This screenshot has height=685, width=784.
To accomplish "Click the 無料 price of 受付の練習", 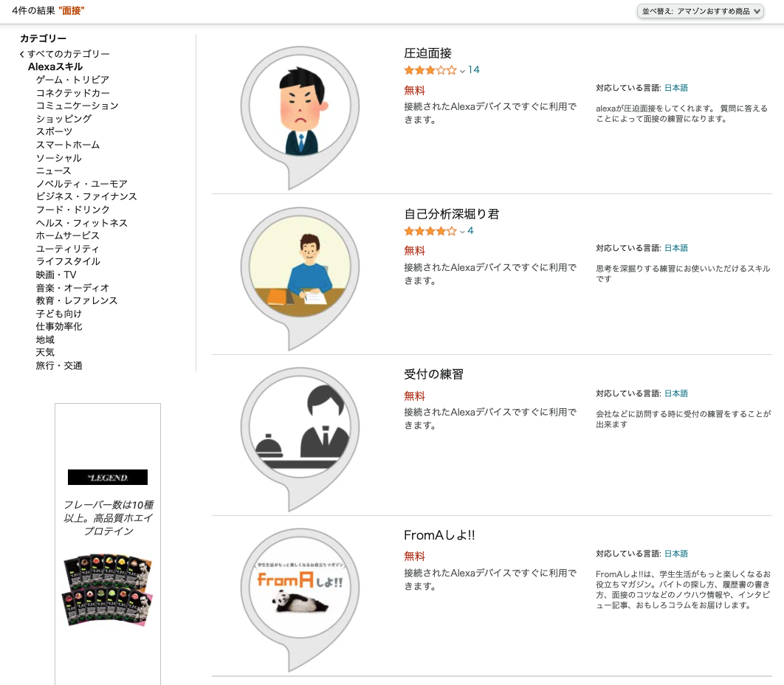I will 414,396.
